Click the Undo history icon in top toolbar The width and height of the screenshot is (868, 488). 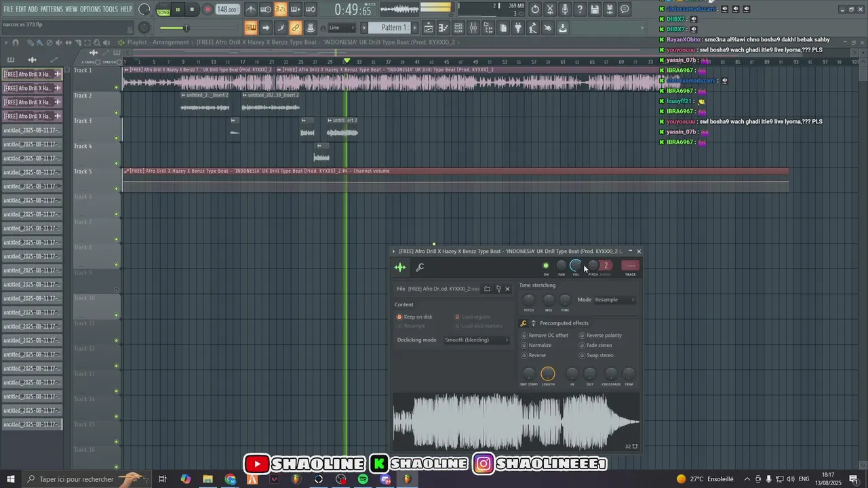tap(535, 9)
